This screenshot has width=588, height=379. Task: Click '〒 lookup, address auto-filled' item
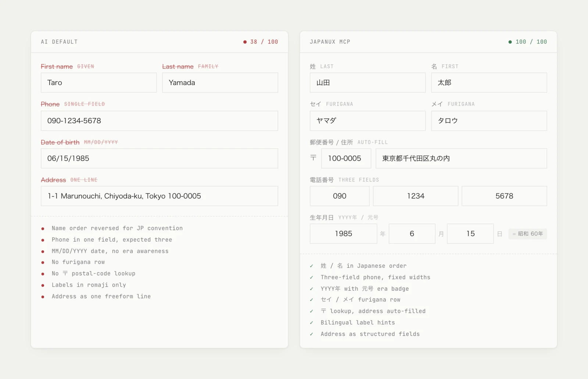click(373, 311)
